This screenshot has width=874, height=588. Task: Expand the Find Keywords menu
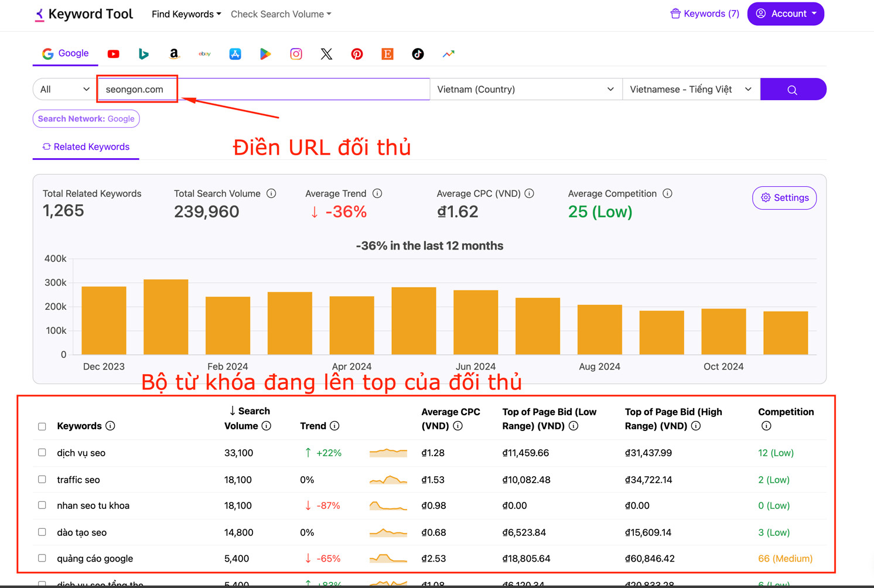coord(186,14)
